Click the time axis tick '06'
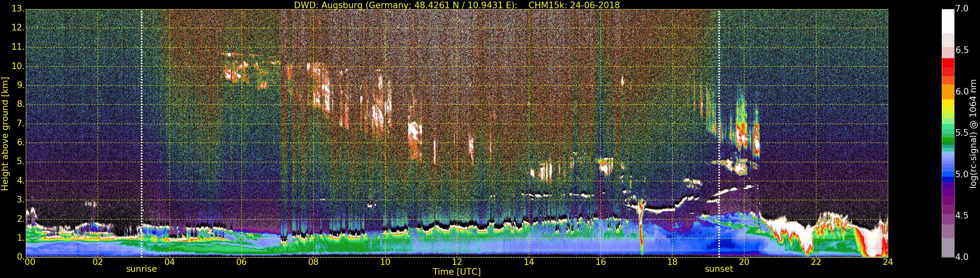 point(241,262)
